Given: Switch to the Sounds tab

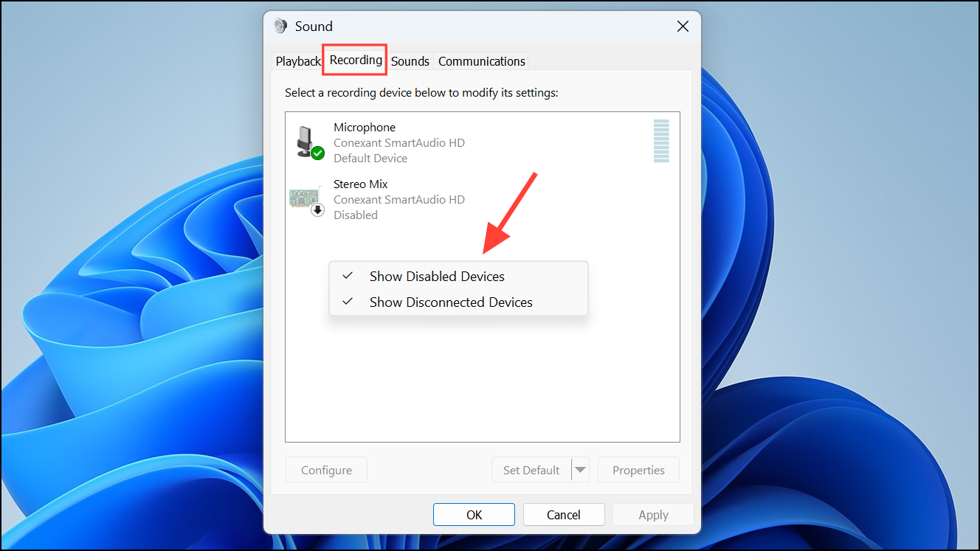Looking at the screenshot, I should click(x=410, y=61).
